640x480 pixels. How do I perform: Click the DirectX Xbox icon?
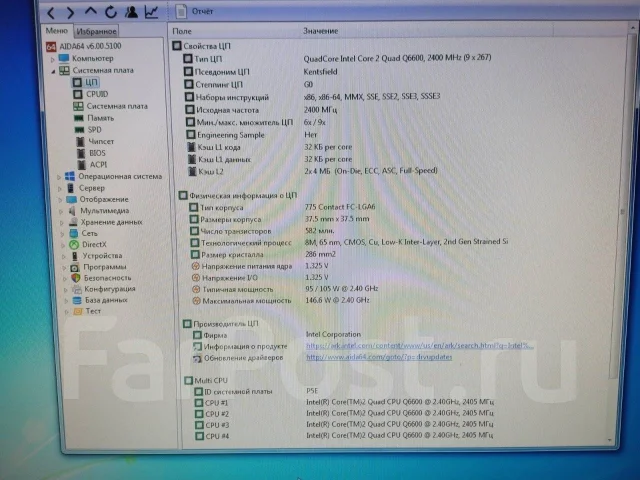[x=74, y=244]
